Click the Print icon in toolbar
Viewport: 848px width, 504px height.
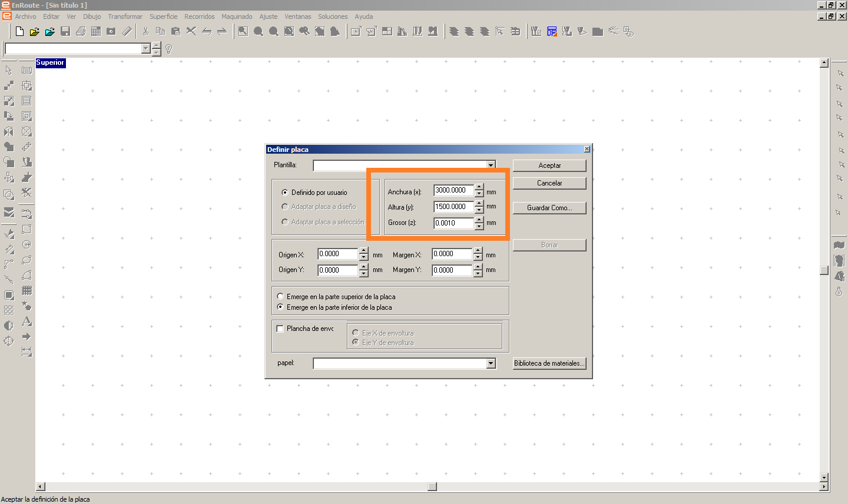81,31
